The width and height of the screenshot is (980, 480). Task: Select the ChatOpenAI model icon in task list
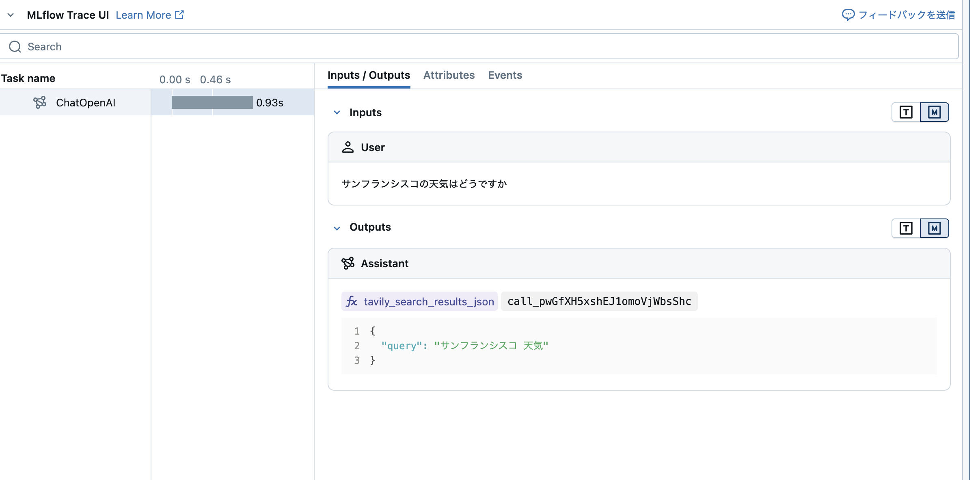coord(41,102)
